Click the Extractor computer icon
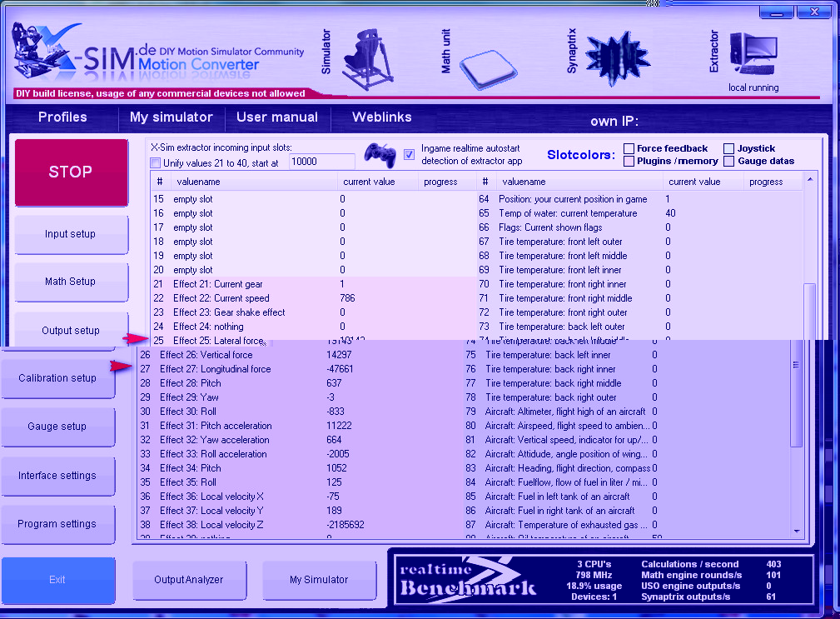The width and height of the screenshot is (840, 619). (753, 56)
